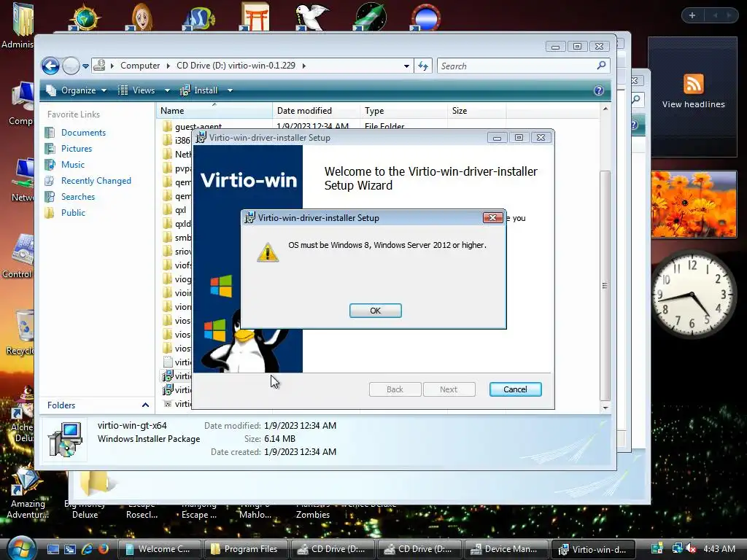The width and height of the screenshot is (747, 560).
Task: Open Public in Favorite Links
Action: (x=73, y=213)
